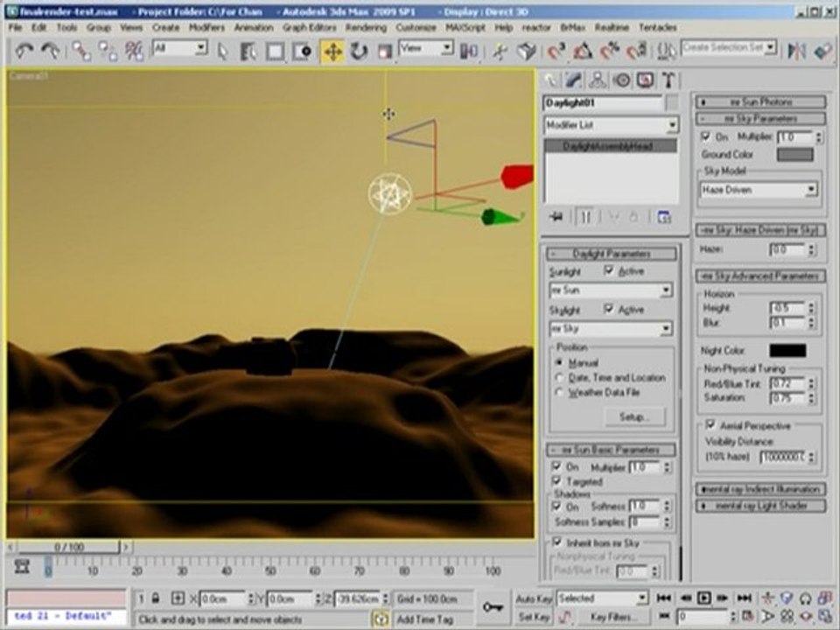Expand the mental ray Light Shader rollout
The height and width of the screenshot is (630, 840).
point(760,506)
